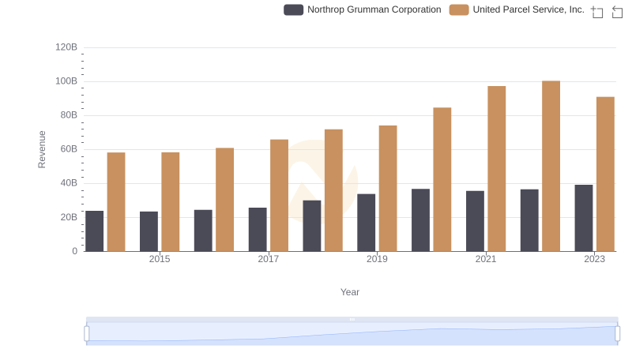Viewport: 632px width, 364px height.
Task: Click the 2020 United Parcel Service bar
Action: coord(442,179)
